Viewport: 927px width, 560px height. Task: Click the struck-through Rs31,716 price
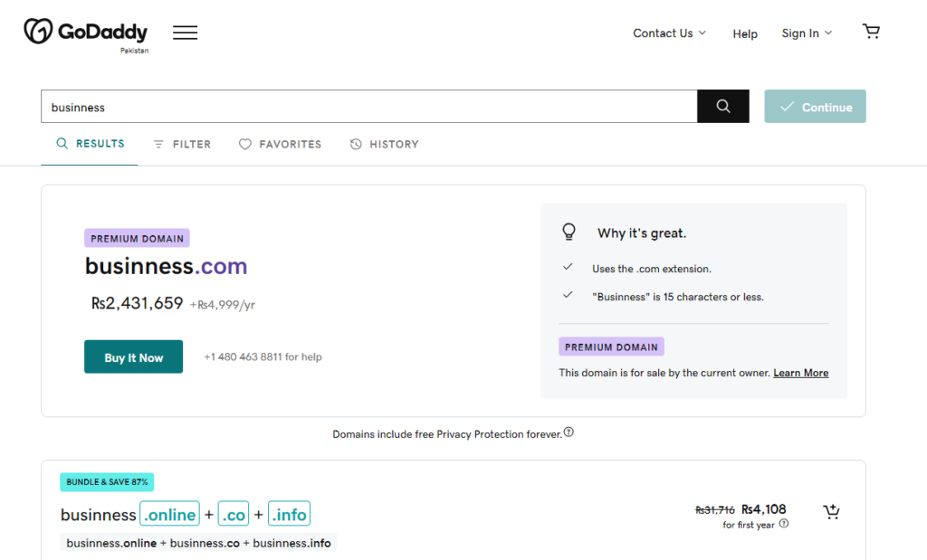pos(715,509)
